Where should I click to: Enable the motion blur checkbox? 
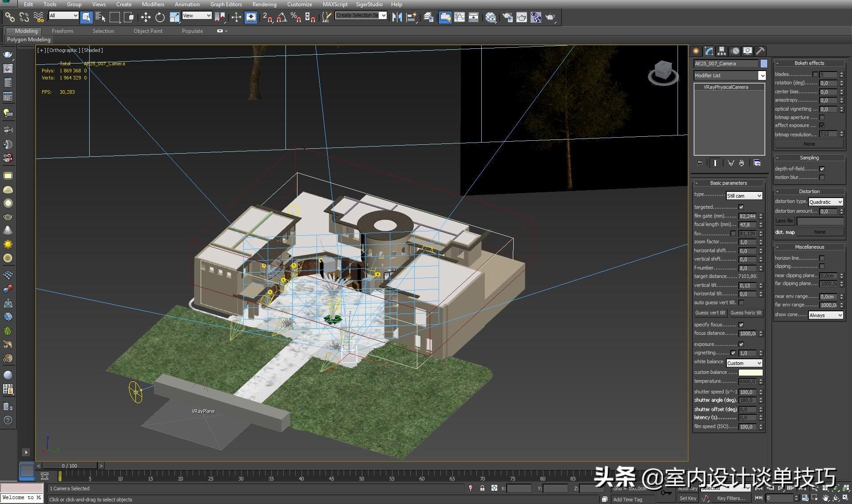pyautogui.click(x=822, y=177)
